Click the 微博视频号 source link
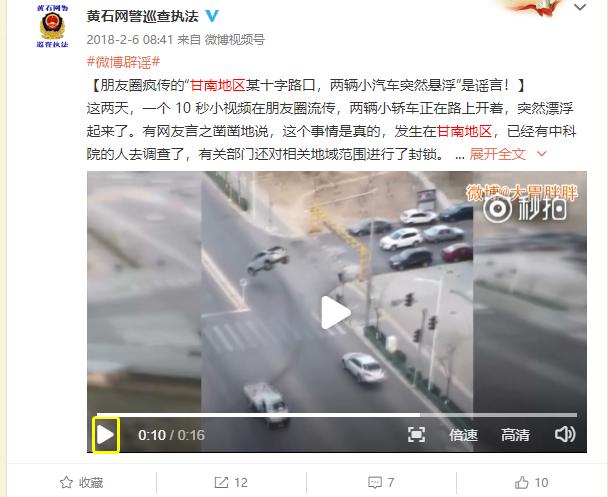608x497 pixels. pos(235,40)
